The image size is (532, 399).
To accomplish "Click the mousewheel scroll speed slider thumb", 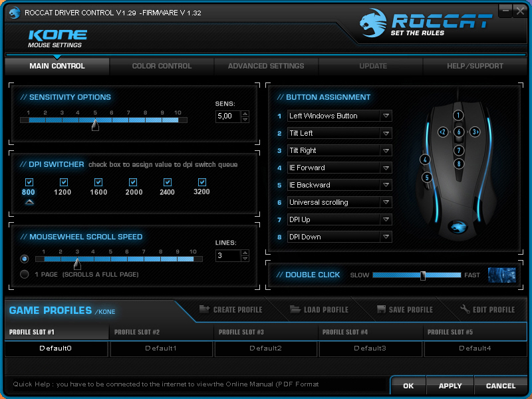I will click(x=77, y=263).
